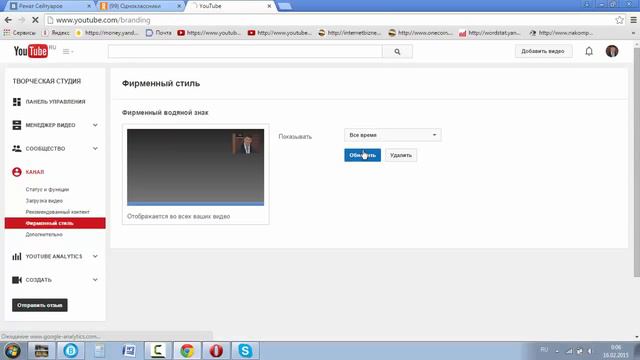This screenshot has height=360, width=640.
Task: Open Загрузка видео menu item
Action: point(44,201)
